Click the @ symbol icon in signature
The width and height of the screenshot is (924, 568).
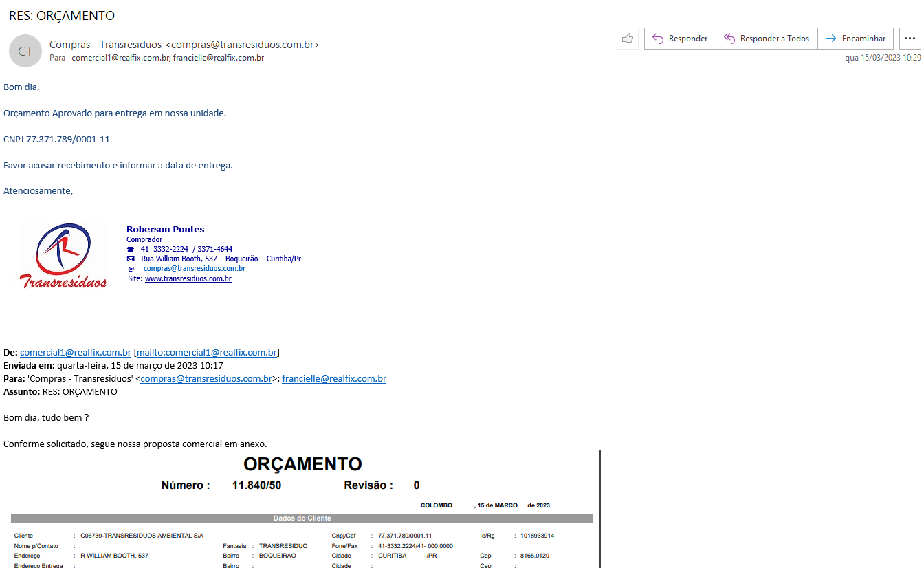pyautogui.click(x=131, y=269)
